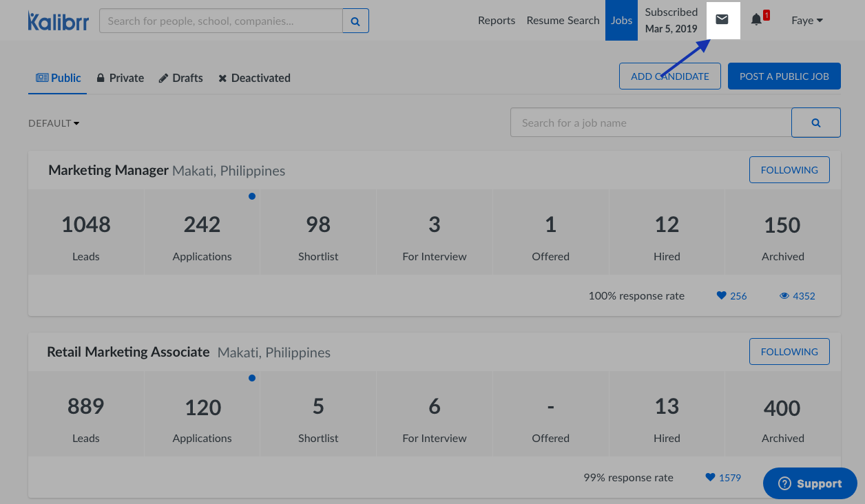Screen dimensions: 865x504
Task: Click the notifications bell icon
Action: [756, 20]
